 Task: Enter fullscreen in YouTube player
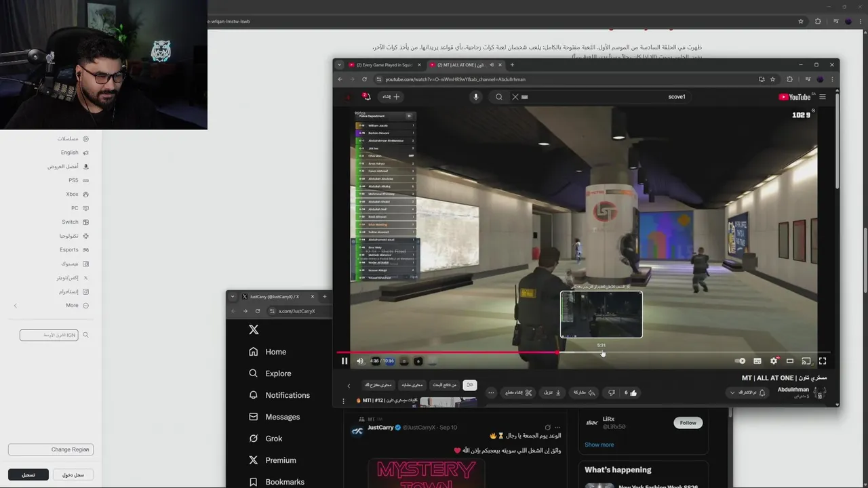[x=823, y=361]
